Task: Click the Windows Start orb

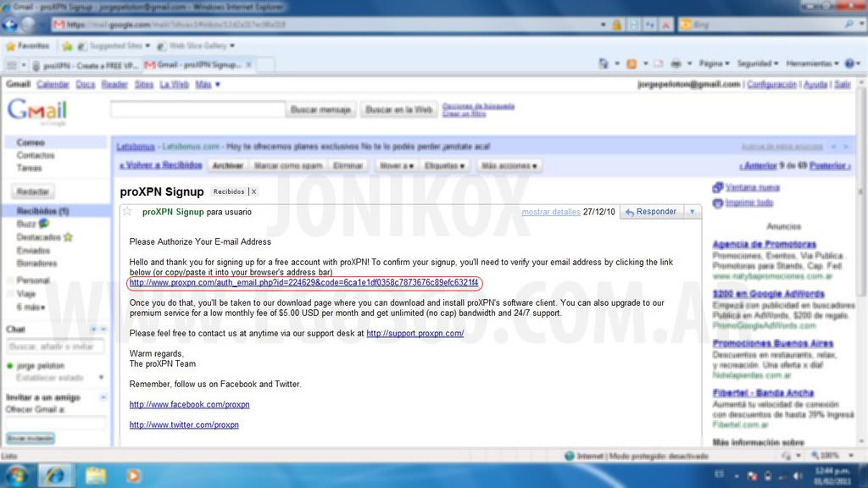Action: (x=17, y=476)
